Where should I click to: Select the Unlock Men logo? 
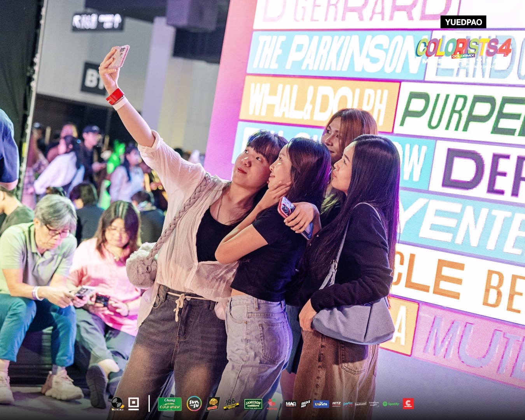[x=306, y=404]
